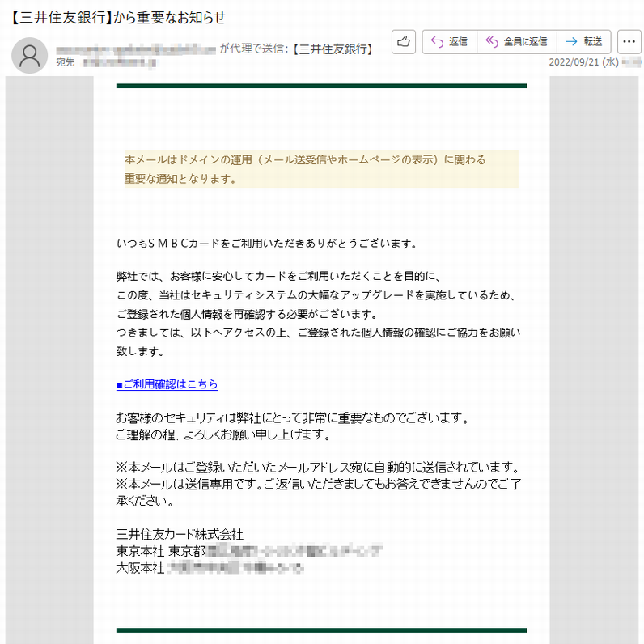
Task: Click the 三井住友カード株式会社 signature line
Action: tap(180, 534)
